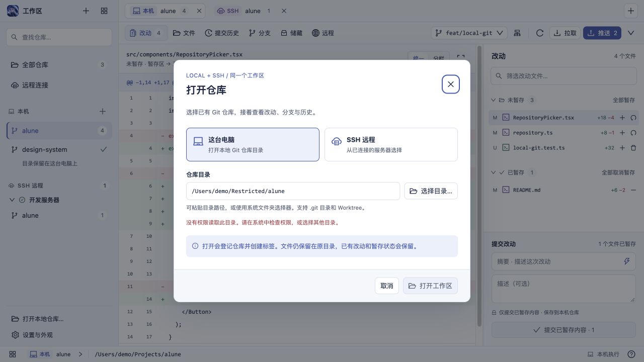The height and width of the screenshot is (362, 644).
Task: Discard changes for RepositoryPicker.tsx icon
Action: [x=633, y=118]
